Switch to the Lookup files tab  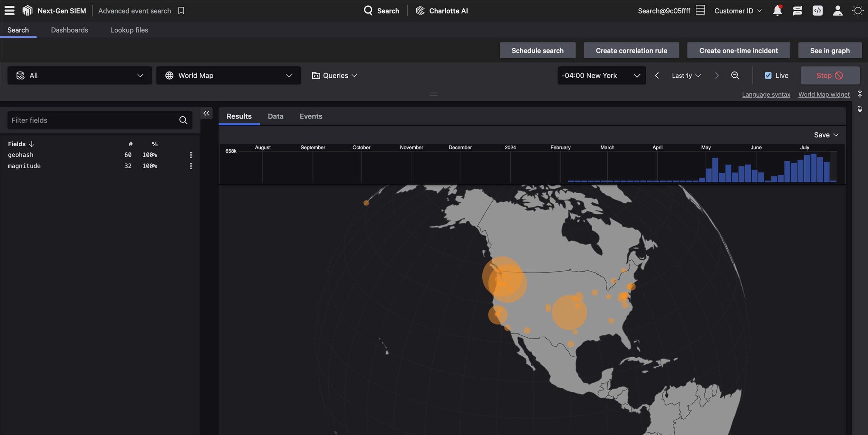pos(129,30)
